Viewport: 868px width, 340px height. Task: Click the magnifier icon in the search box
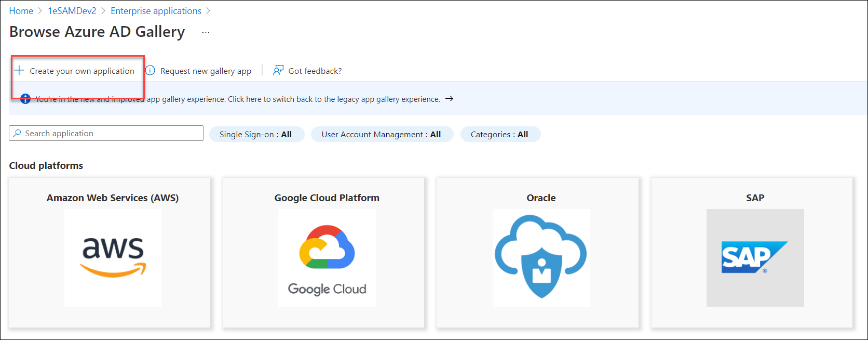pyautogui.click(x=17, y=134)
